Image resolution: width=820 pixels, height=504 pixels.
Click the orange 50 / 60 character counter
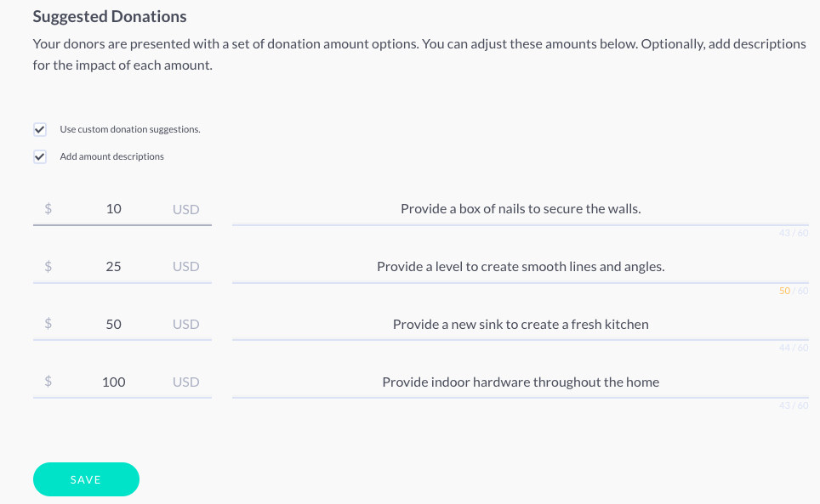pyautogui.click(x=794, y=291)
